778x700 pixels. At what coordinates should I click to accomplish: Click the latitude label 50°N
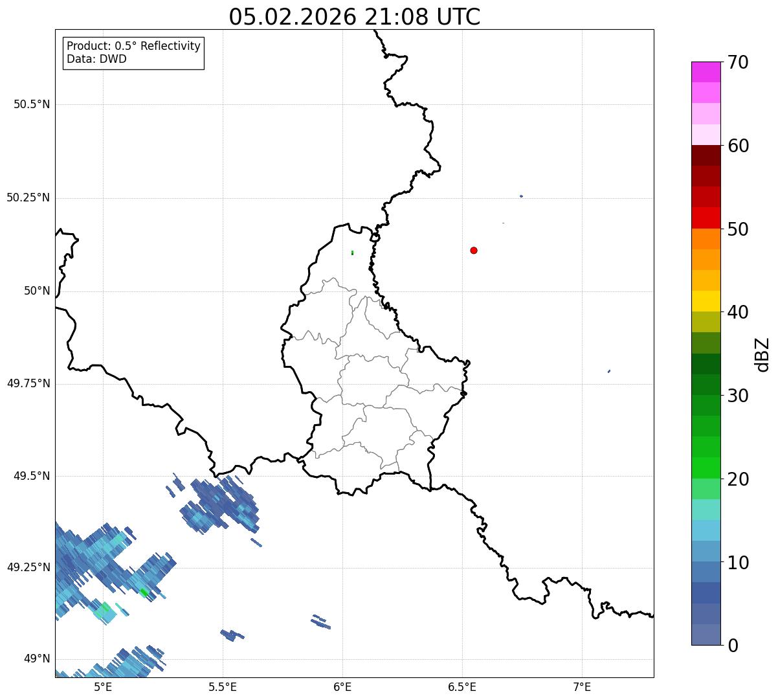point(37,291)
